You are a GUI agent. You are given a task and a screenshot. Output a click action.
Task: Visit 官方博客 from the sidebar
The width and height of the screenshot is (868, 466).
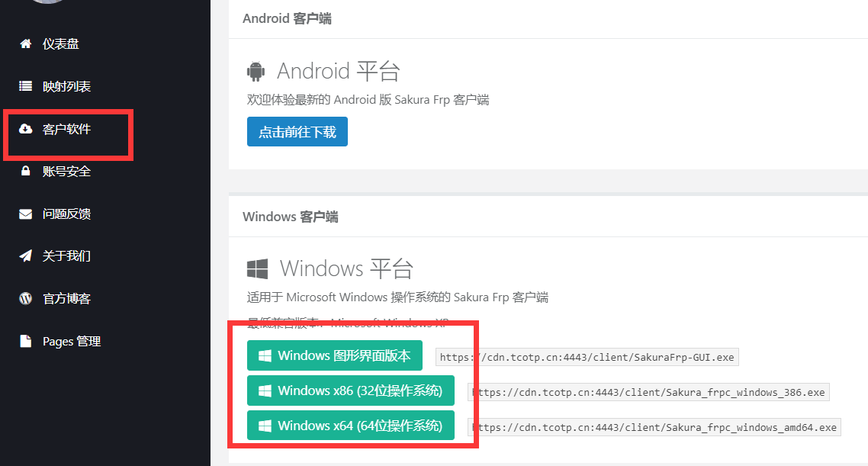(67, 299)
